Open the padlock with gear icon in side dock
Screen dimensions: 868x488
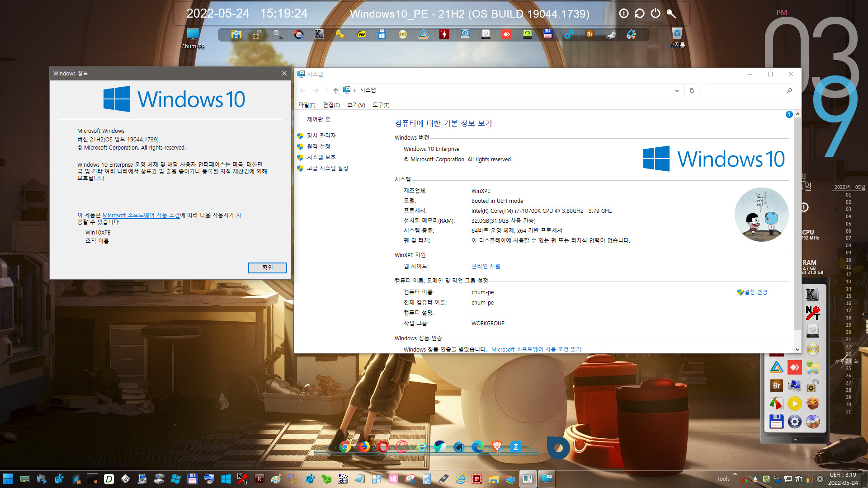click(812, 385)
